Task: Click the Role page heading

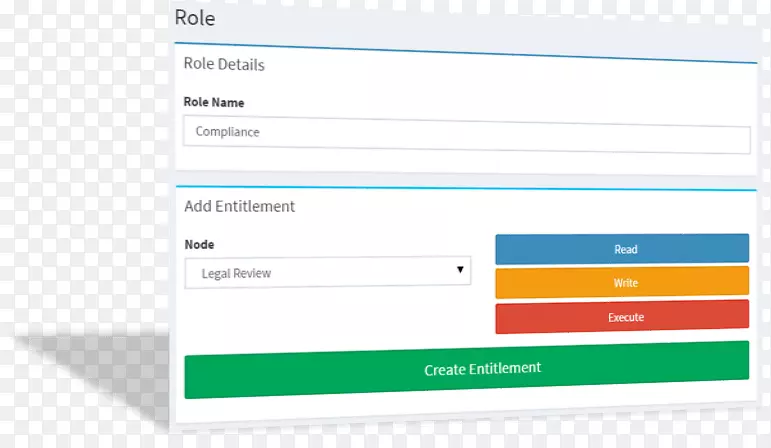Action: tap(195, 18)
